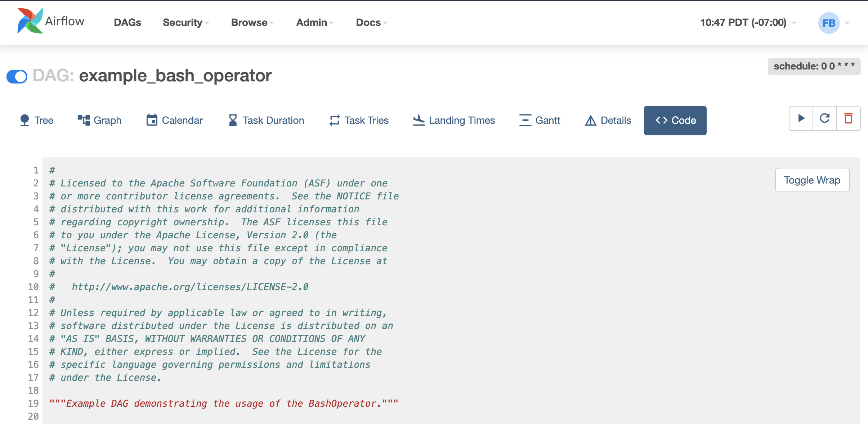This screenshot has width=868, height=424.
Task: Navigate to Task Tries tab
Action: coord(359,120)
